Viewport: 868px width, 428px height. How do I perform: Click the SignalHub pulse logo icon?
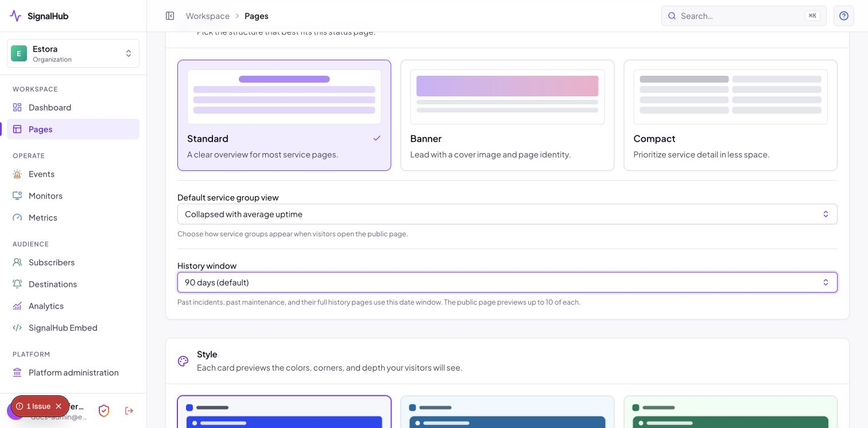click(x=15, y=16)
